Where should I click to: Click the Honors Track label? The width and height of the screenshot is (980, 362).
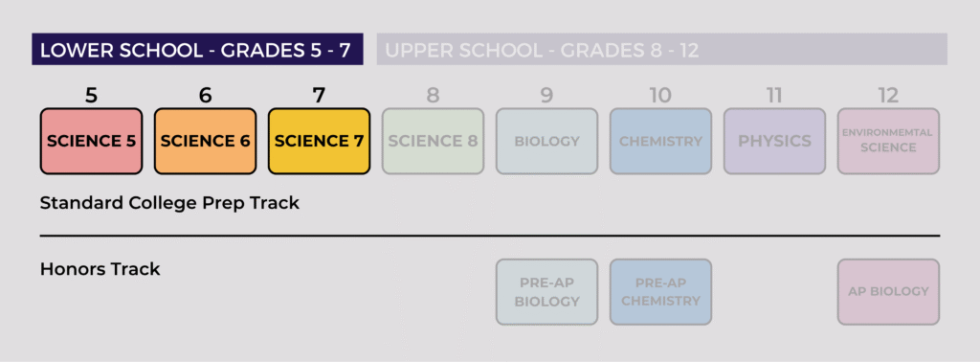click(x=100, y=269)
